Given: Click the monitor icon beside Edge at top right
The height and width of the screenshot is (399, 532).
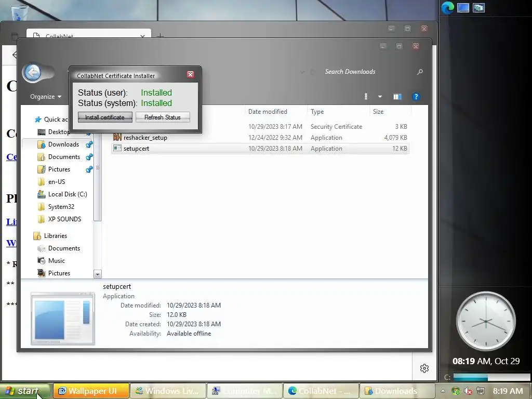Looking at the screenshot, I should (463, 7).
